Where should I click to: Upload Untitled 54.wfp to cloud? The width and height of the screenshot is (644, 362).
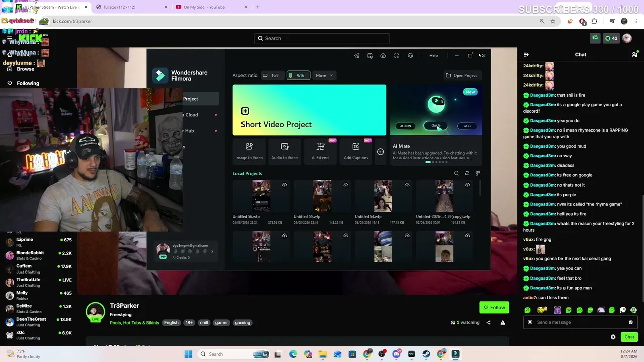[x=407, y=185]
